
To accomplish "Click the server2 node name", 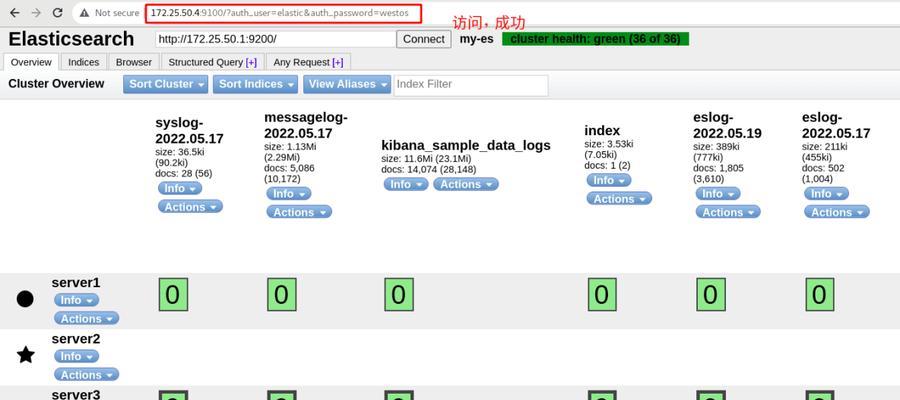I will pos(76,339).
